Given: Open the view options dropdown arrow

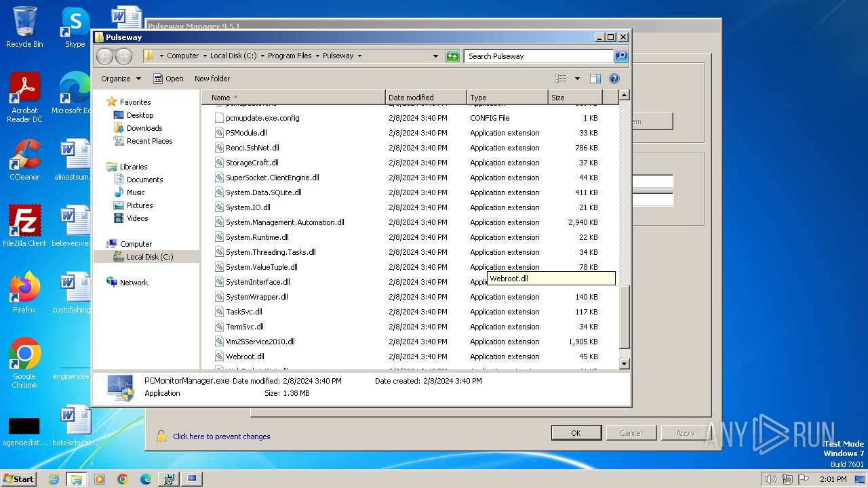Looking at the screenshot, I should pyautogui.click(x=577, y=79).
